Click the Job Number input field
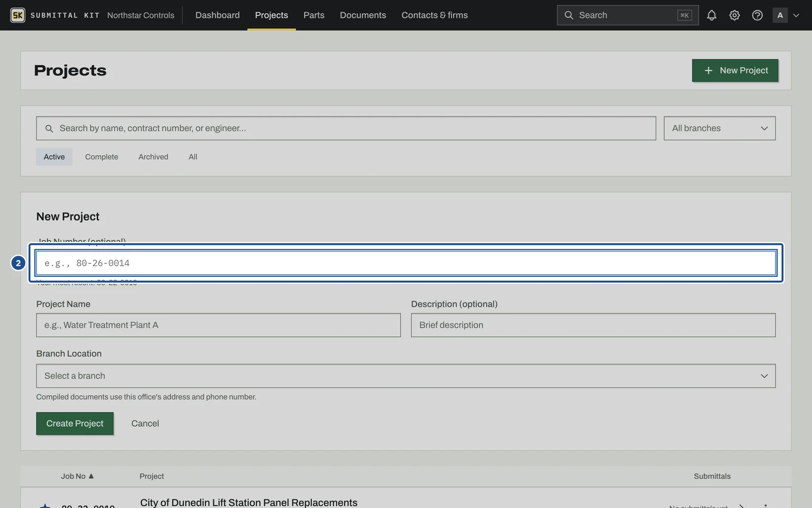This screenshot has height=508, width=812. pos(406,263)
